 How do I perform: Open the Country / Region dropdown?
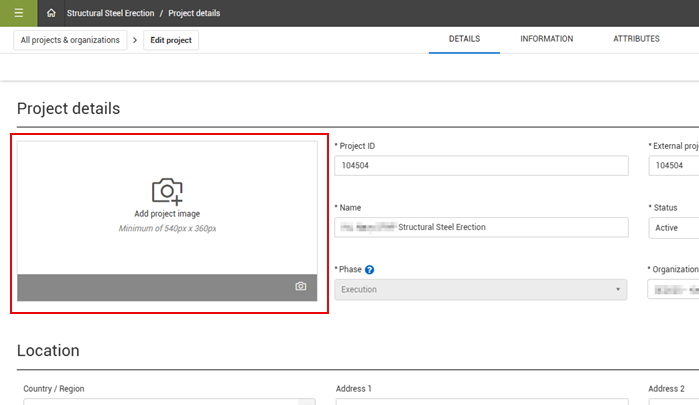[x=165, y=401]
